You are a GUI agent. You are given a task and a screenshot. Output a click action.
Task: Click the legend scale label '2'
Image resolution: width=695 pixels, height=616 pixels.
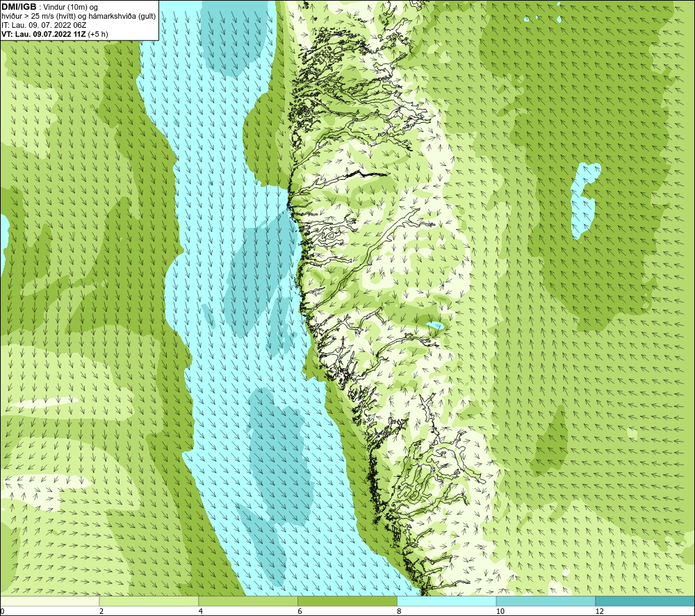point(101,611)
